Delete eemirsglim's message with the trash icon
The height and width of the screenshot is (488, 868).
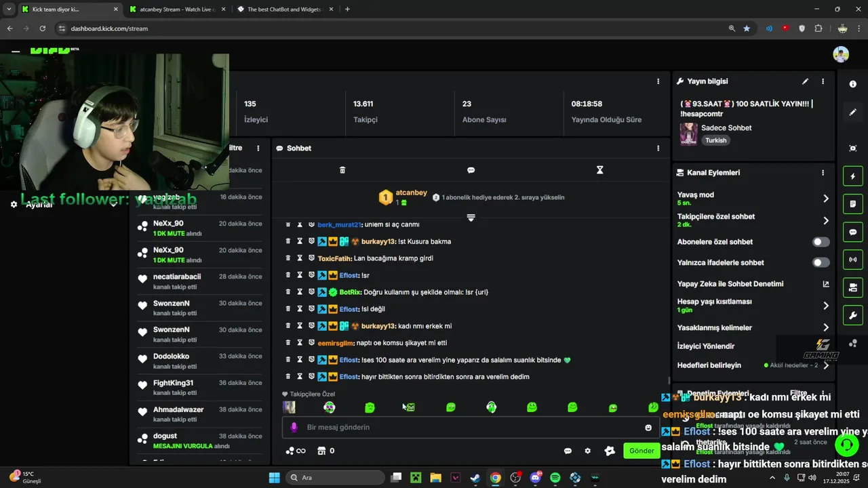(x=288, y=343)
